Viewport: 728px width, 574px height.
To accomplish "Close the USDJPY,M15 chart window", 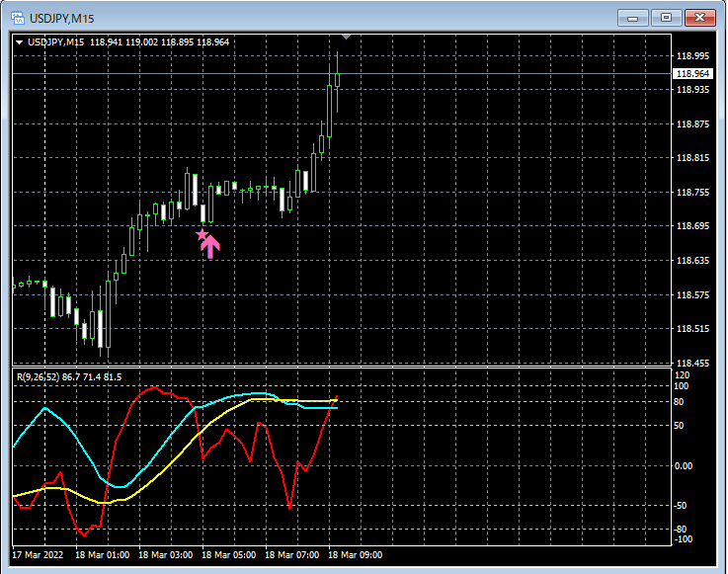I will pos(700,18).
